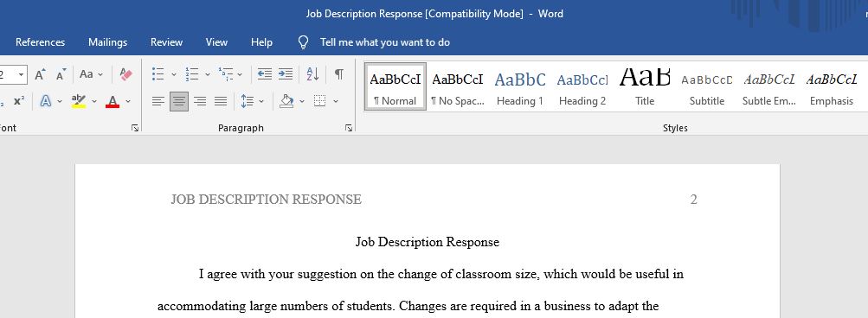Image resolution: width=868 pixels, height=318 pixels.
Task: Click the Line and Paragraph Spacing icon
Action: click(x=248, y=101)
